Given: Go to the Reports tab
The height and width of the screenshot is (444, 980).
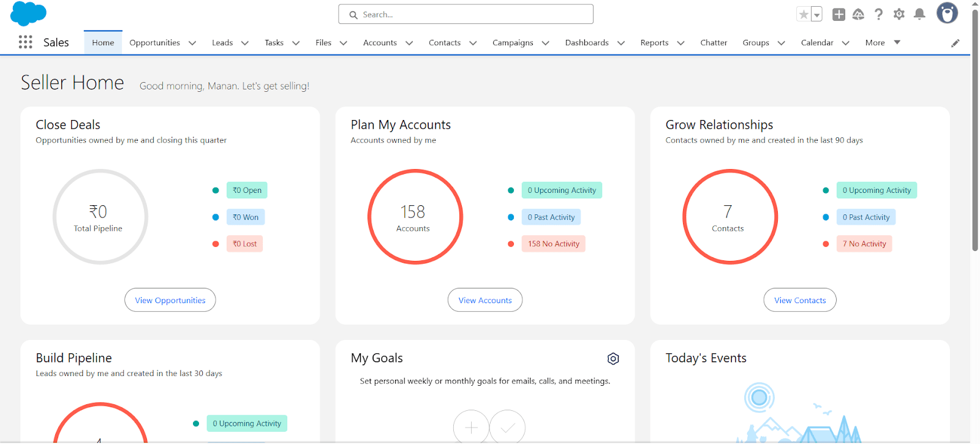Looking at the screenshot, I should click(x=654, y=42).
